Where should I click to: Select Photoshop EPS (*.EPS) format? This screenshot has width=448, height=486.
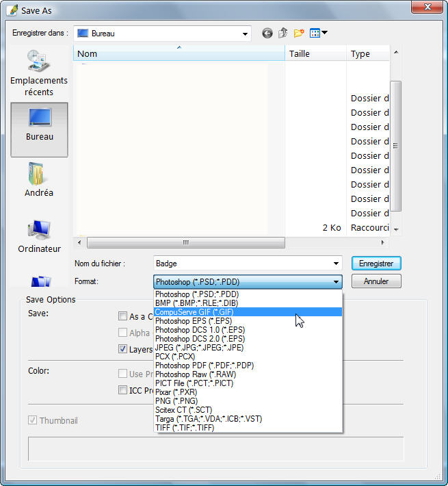click(x=248, y=321)
